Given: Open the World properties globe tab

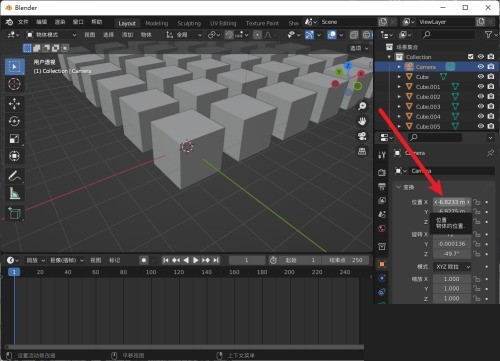Looking at the screenshot, I should pos(382,228).
